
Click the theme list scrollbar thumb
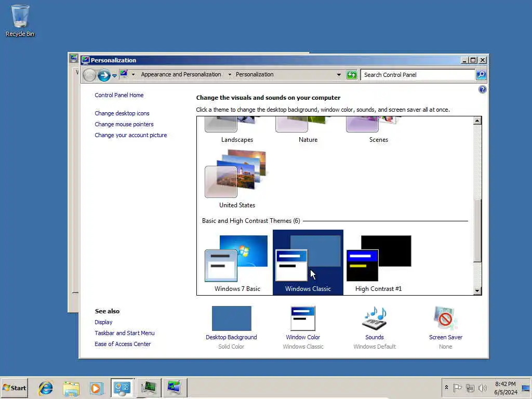[477, 231]
